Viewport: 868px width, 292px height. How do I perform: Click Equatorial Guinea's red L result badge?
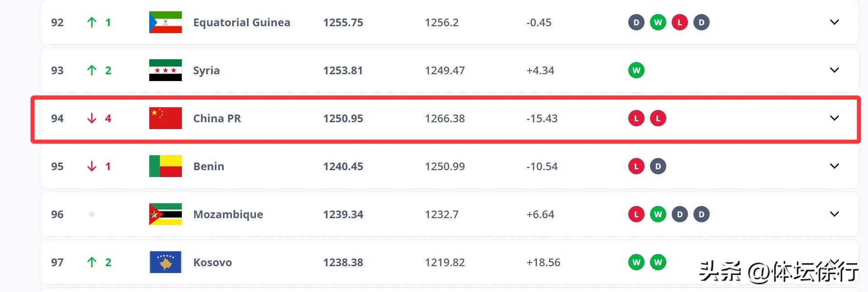coord(680,22)
